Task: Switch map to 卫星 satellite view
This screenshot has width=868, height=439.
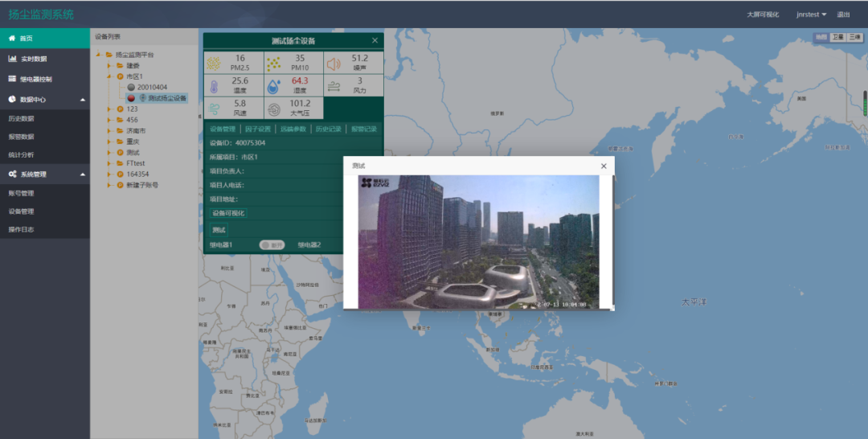Action: coord(838,37)
